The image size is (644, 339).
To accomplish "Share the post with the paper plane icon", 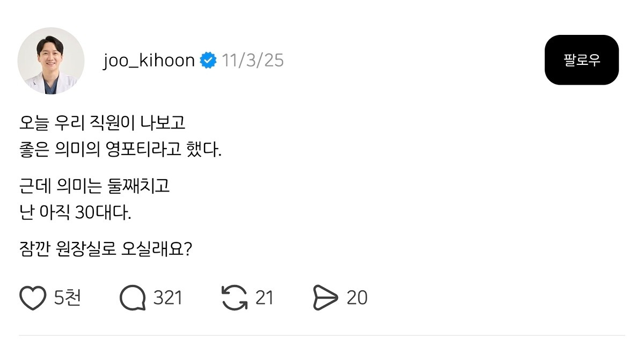I will click(x=326, y=298).
